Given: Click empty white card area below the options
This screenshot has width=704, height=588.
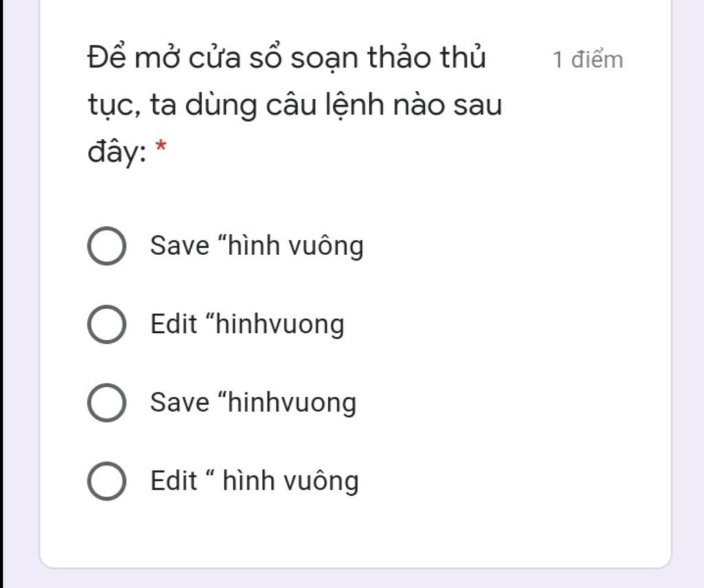Looking at the screenshot, I should (x=355, y=534).
